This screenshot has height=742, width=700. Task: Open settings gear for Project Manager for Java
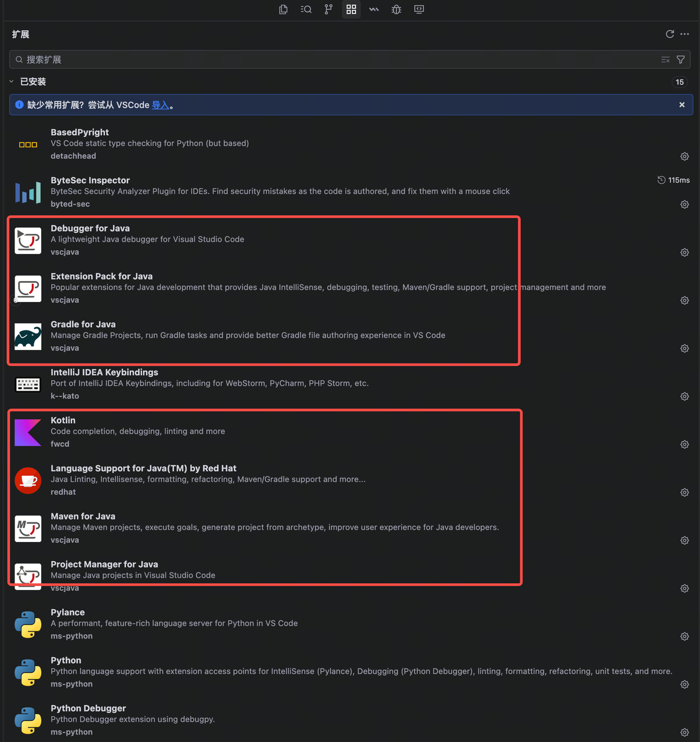(x=685, y=589)
